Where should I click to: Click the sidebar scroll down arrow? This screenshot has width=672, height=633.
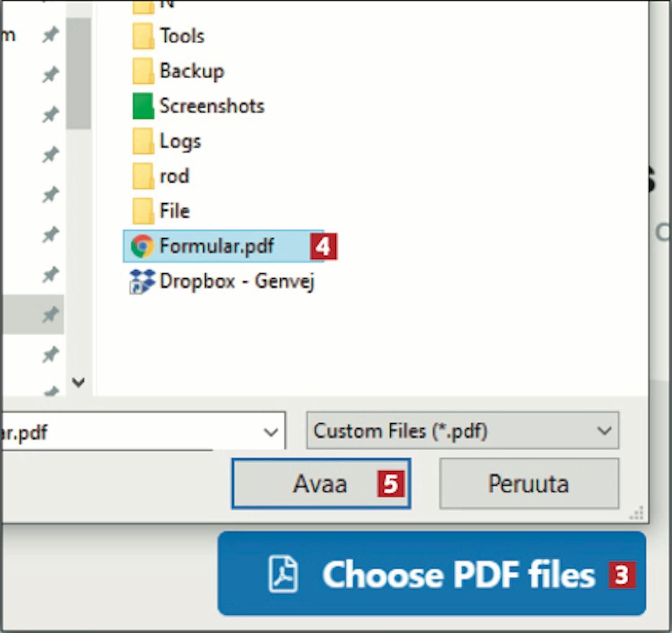coord(79,382)
